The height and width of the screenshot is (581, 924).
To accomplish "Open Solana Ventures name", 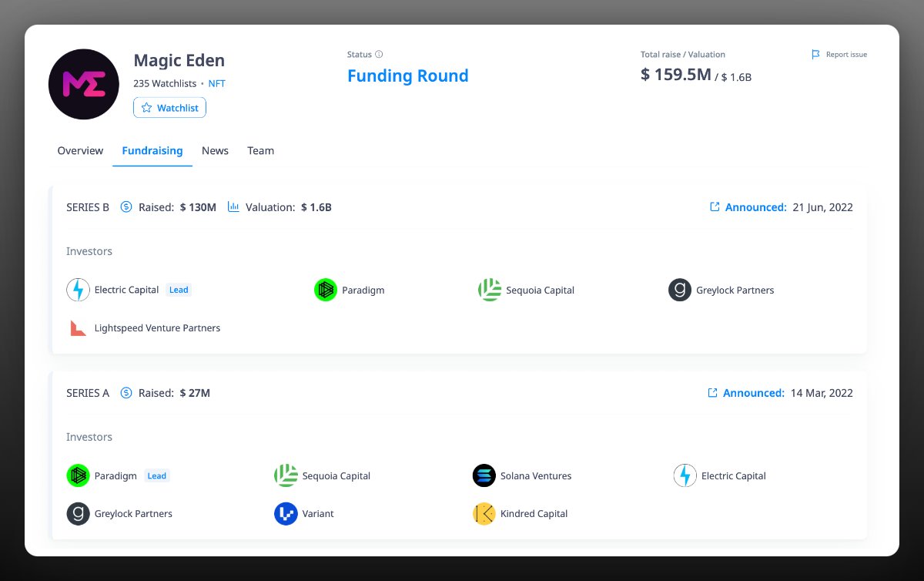I will (x=536, y=476).
